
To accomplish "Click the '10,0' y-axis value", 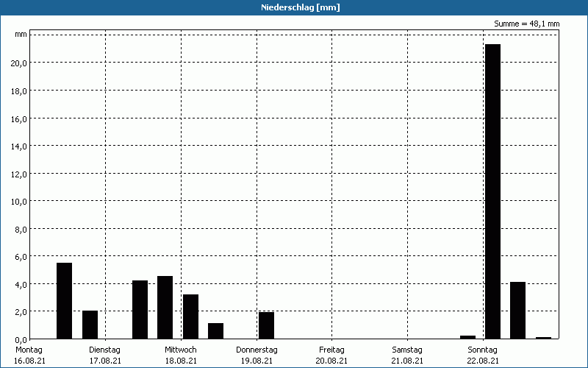I will 19,201.
